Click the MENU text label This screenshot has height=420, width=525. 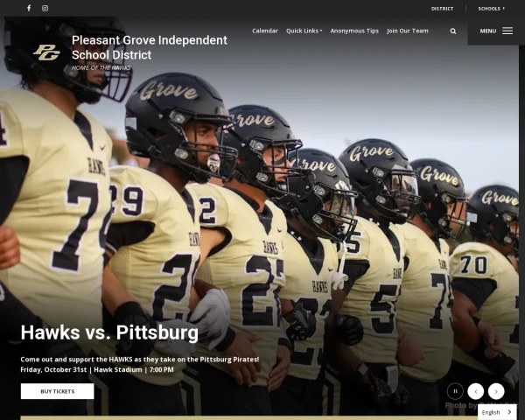tap(488, 31)
